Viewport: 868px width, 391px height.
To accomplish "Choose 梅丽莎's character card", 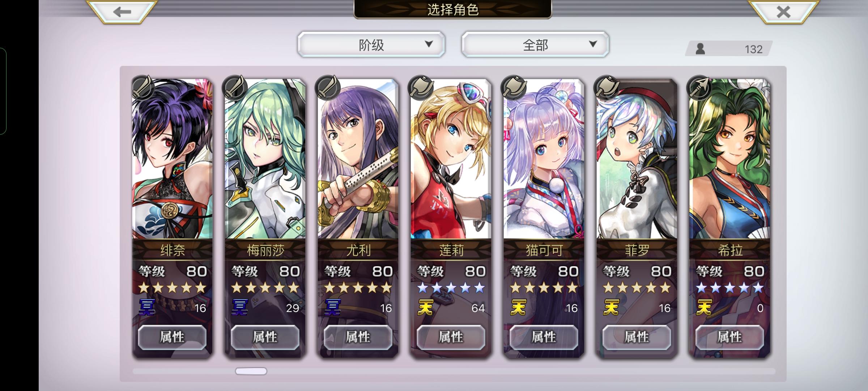I will tap(265, 217).
